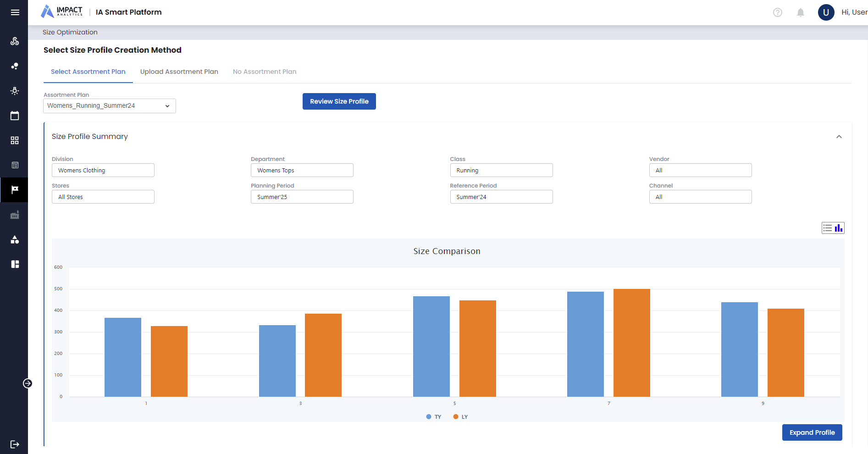
Task: Click the Expand Profile button
Action: 812,432
